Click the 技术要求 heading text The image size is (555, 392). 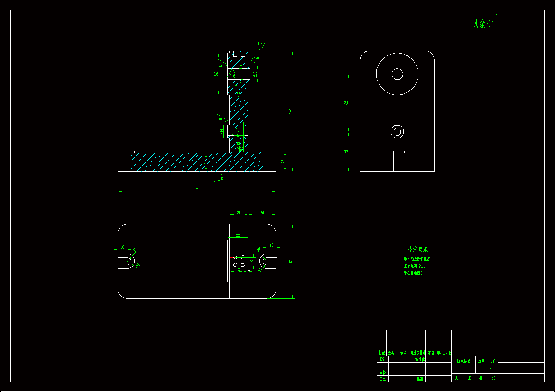tap(418, 249)
